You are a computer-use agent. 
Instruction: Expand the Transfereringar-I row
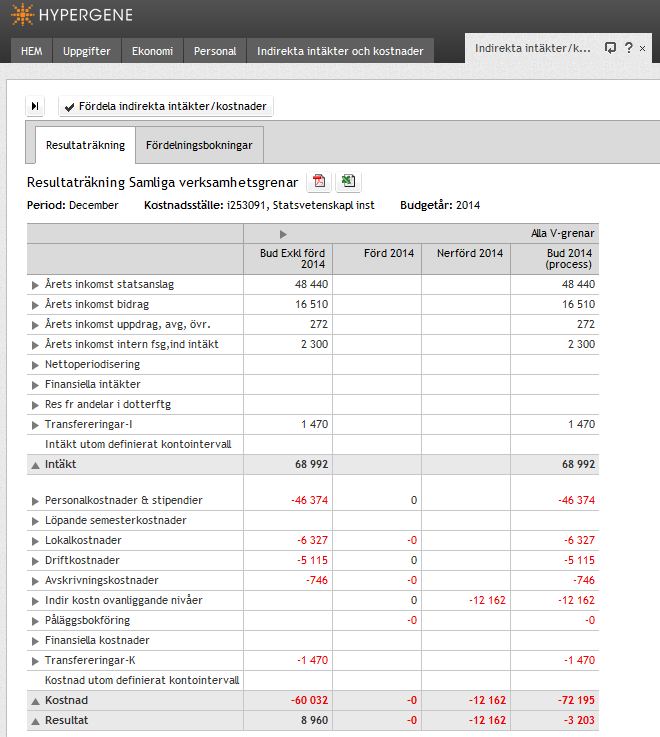pyautogui.click(x=35, y=425)
